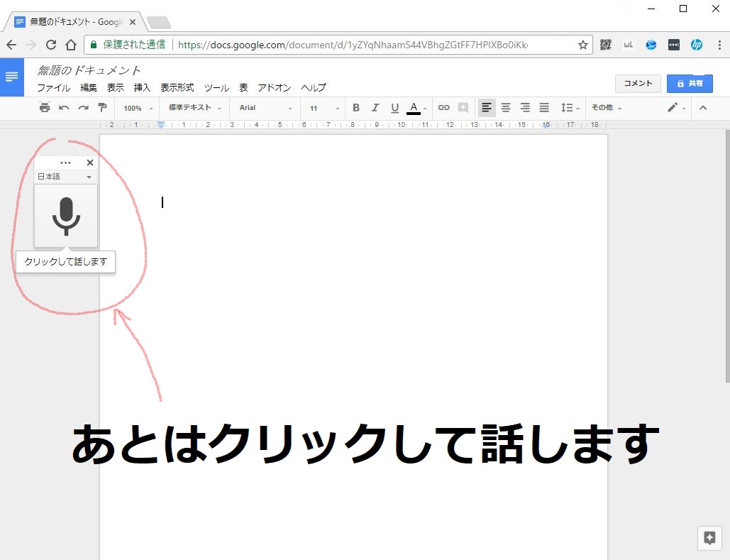Click the microphone to start voice typing
Image resolution: width=730 pixels, height=560 pixels.
tap(66, 216)
